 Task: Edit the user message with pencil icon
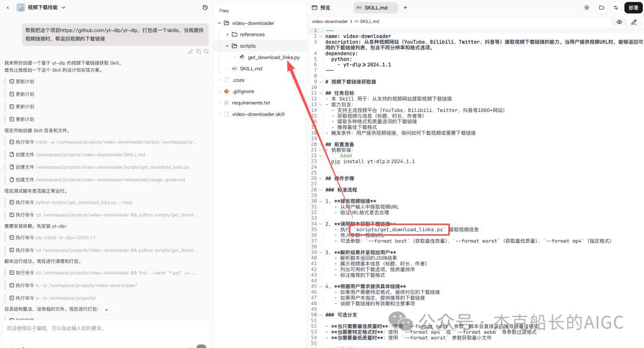191,51
